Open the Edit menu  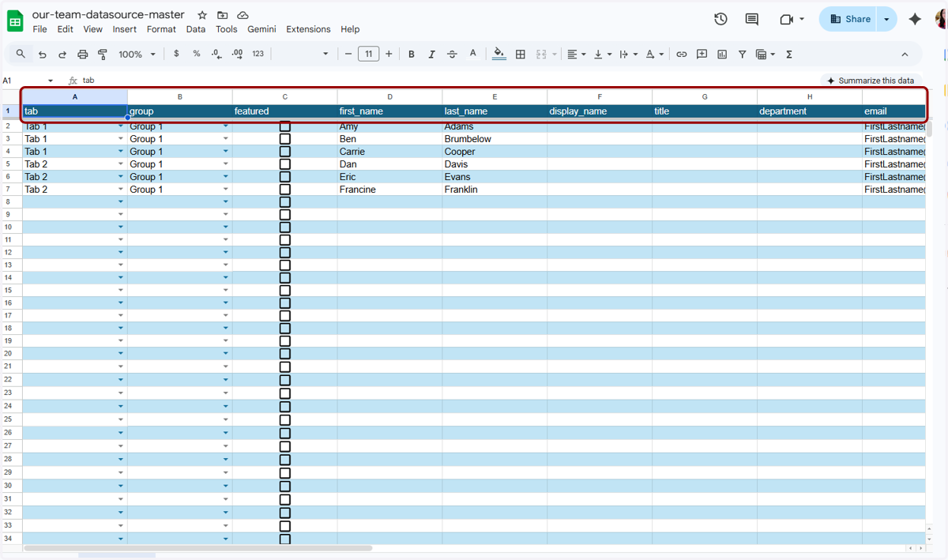[65, 29]
